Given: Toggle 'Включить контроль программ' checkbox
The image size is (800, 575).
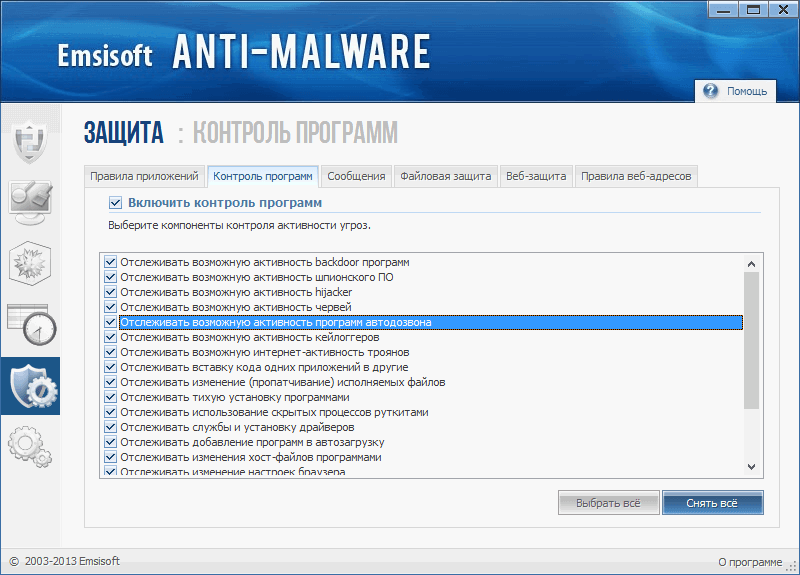Looking at the screenshot, I should 115,203.
